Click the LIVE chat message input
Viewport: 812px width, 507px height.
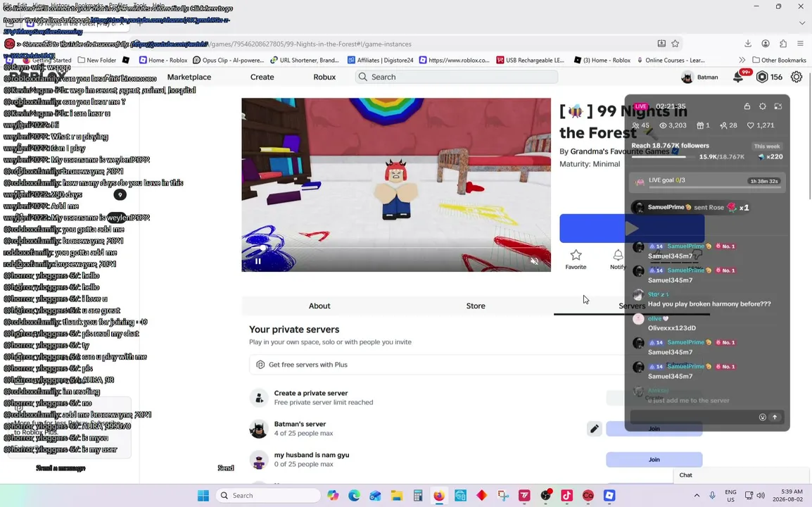(694, 418)
